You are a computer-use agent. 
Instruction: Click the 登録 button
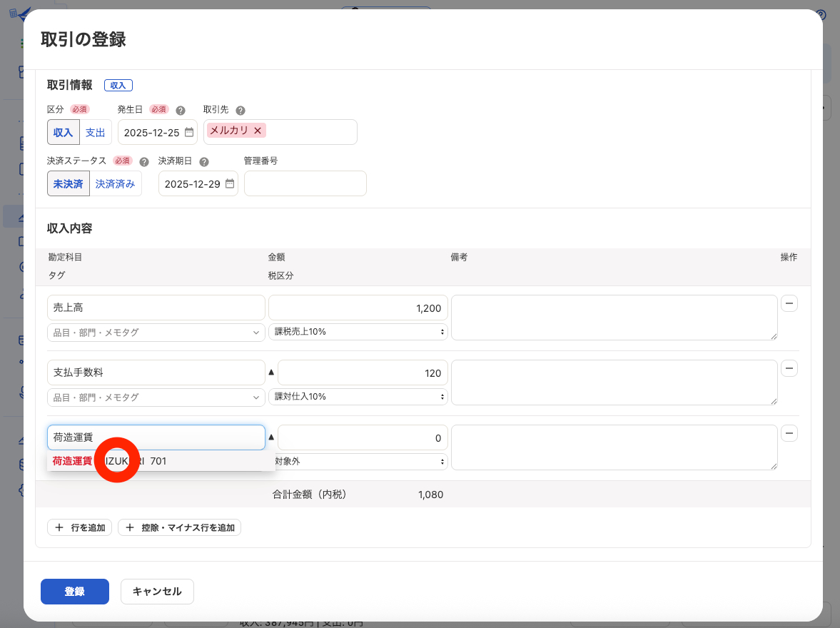[75, 592]
